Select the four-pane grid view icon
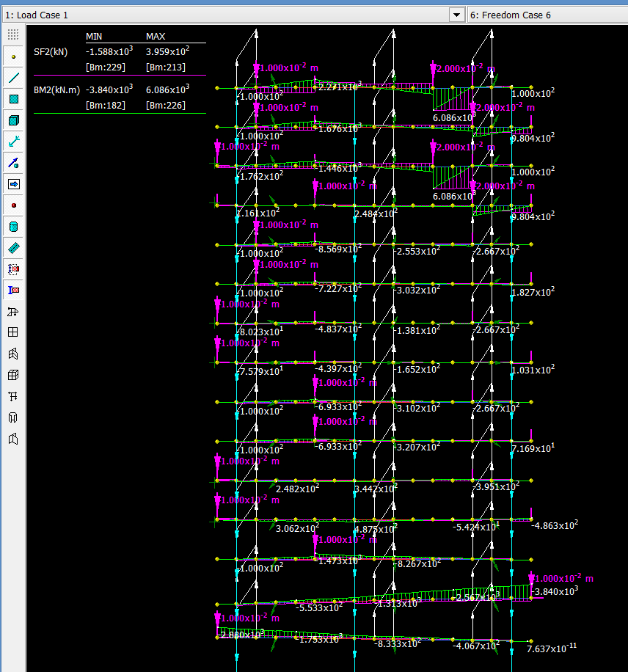Screen dimensions: 628x672 coord(13,332)
